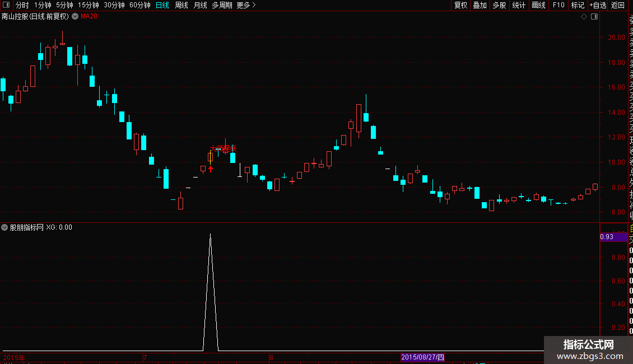The width and height of the screenshot is (633, 364).
Task: Click the 股朋指标网 XG indicator label
Action: coord(41,227)
